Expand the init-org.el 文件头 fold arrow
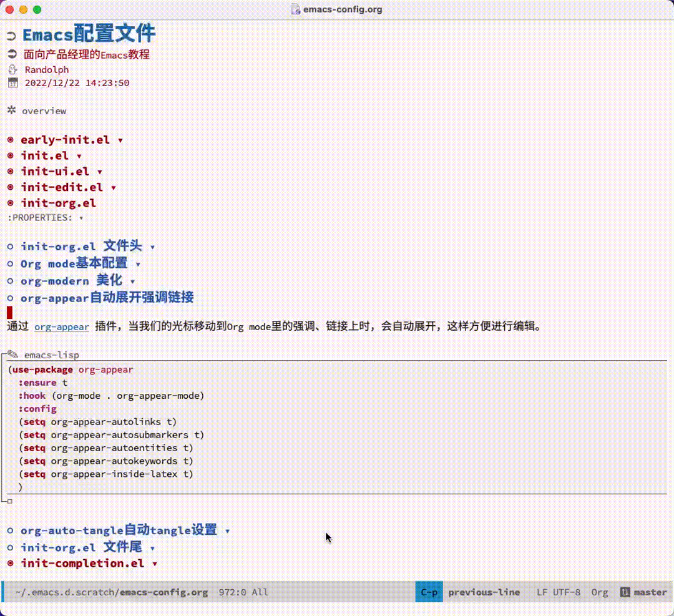 (152, 247)
